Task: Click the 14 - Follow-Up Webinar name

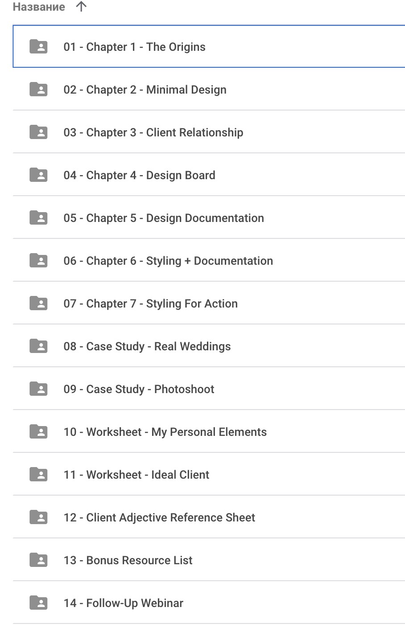Action: click(123, 603)
